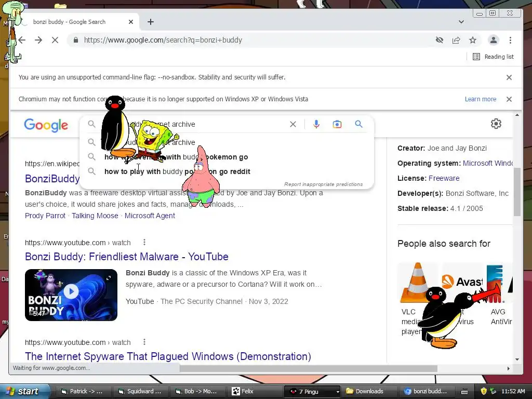Open the share page icon
The image size is (532, 399).
tap(456, 40)
